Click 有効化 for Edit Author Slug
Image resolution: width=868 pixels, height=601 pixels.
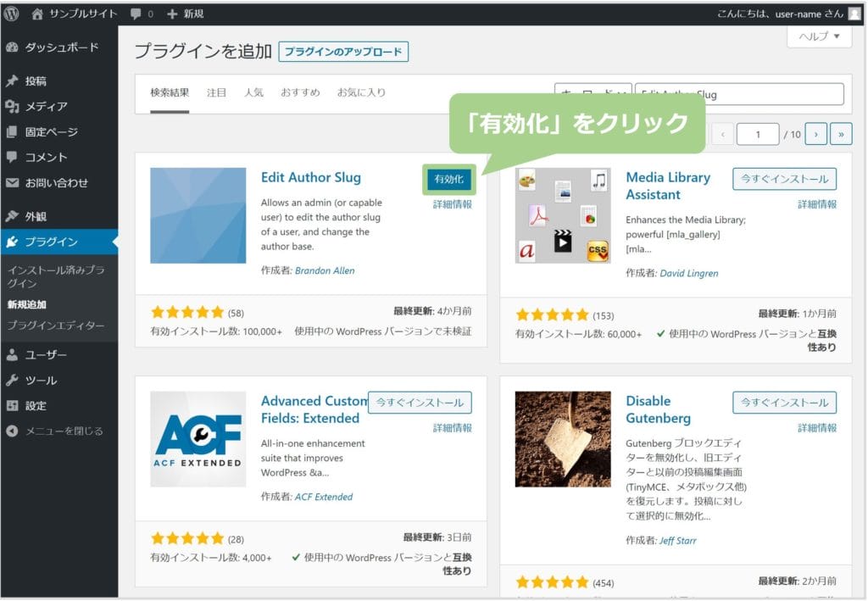[x=449, y=180]
